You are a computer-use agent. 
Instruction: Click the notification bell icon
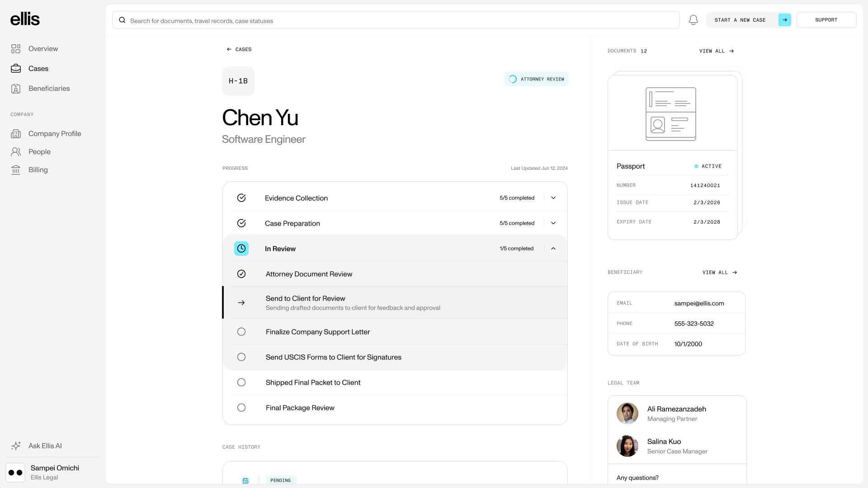pyautogui.click(x=693, y=20)
